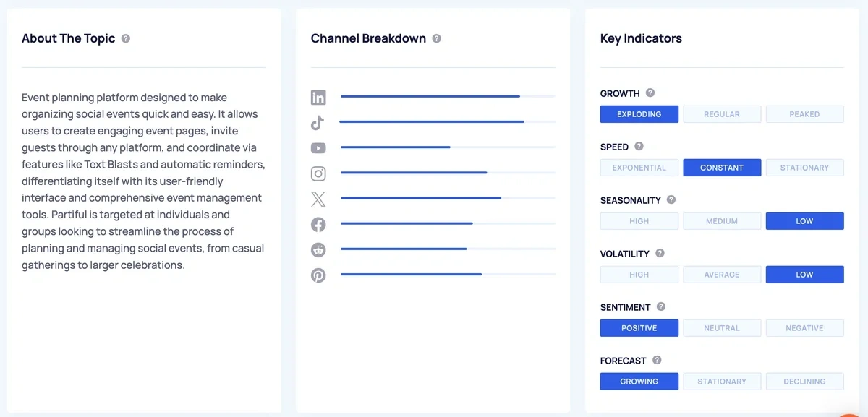Click the Sentiment help icon
This screenshot has width=868, height=417.
660,306
